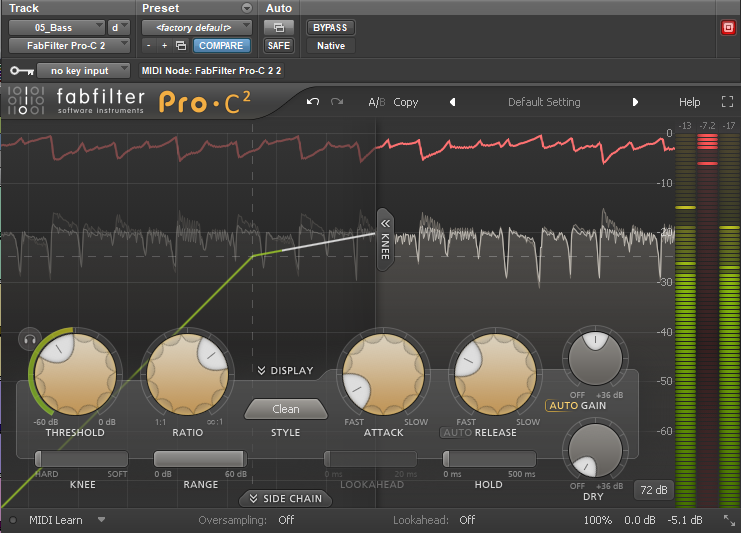Expand the SIDE CHAIN section

285,499
